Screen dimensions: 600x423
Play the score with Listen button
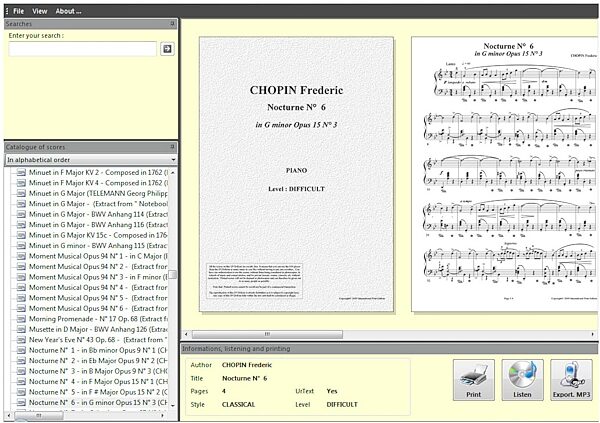point(522,380)
